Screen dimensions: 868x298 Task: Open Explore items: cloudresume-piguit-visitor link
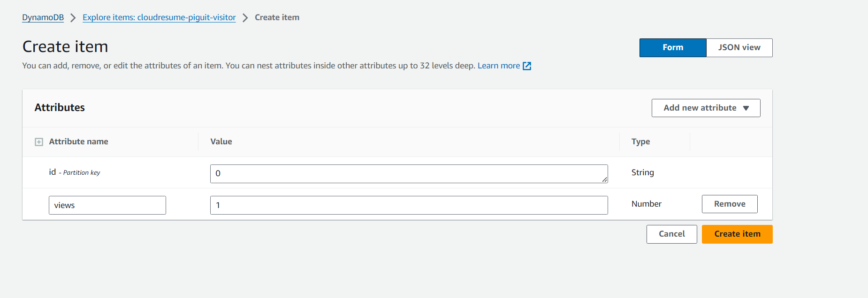159,17
